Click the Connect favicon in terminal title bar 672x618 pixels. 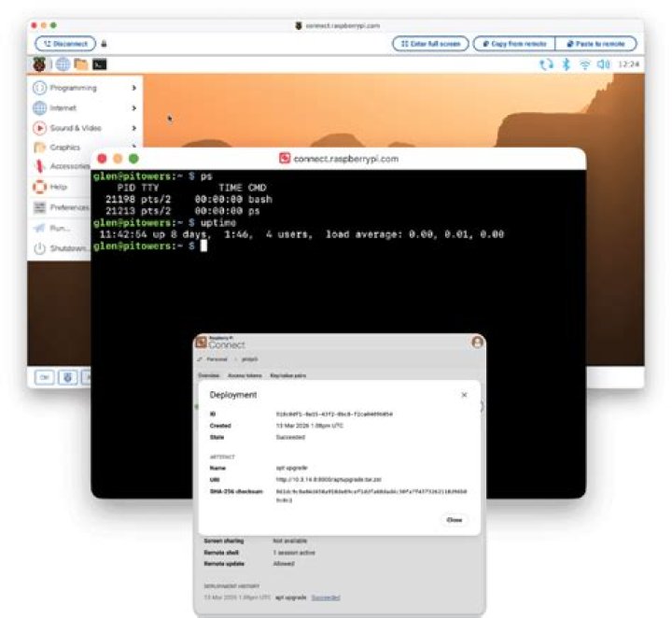tap(285, 159)
